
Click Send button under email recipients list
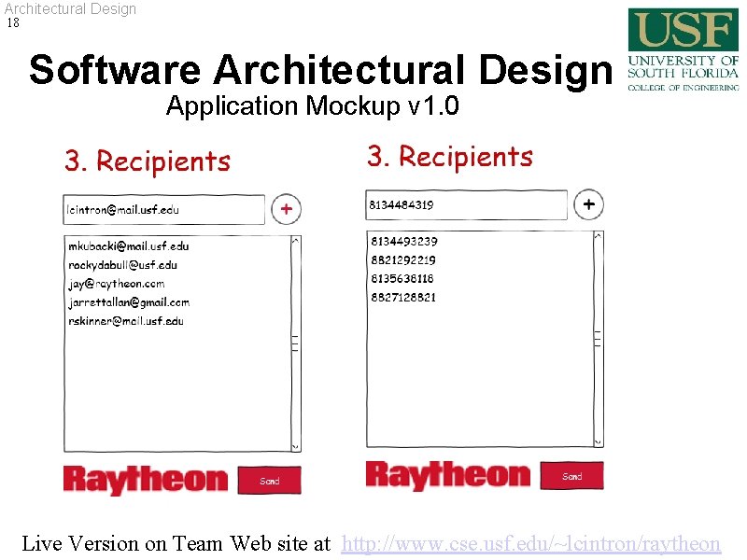(x=270, y=481)
